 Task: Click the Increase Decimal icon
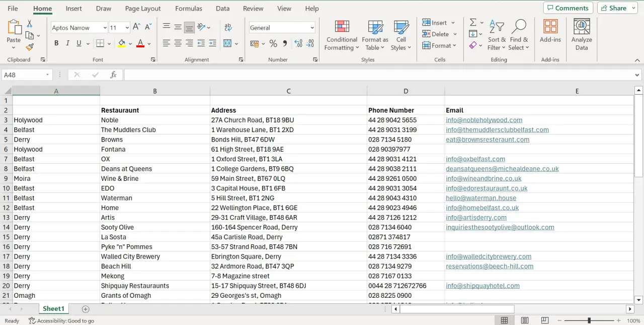click(298, 44)
